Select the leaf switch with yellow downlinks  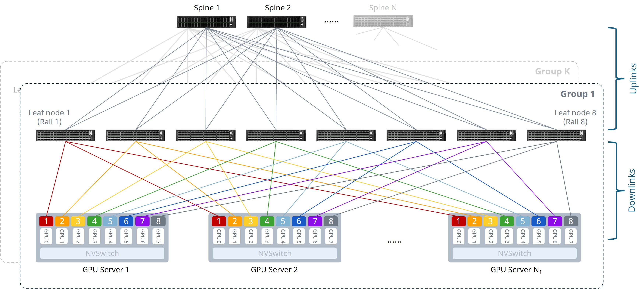click(x=206, y=135)
